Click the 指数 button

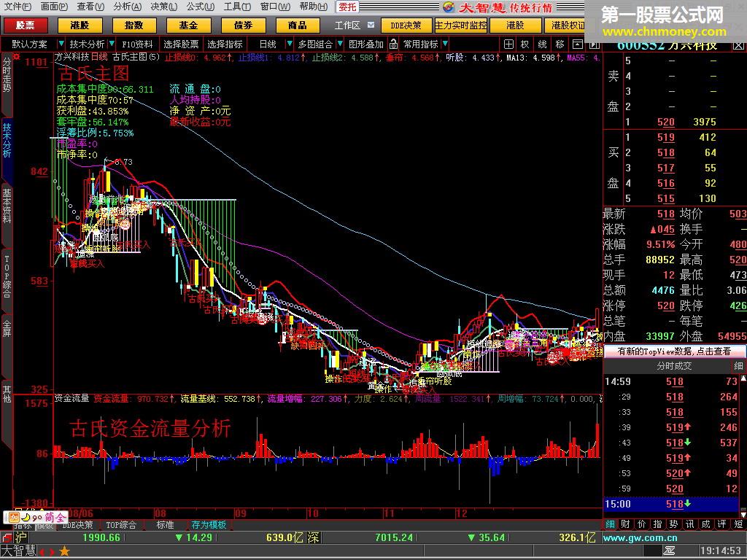134,26
